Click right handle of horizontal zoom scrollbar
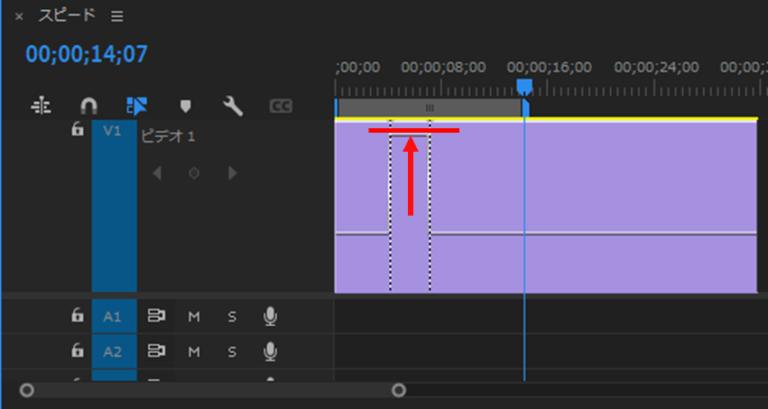Screen dimensions: 768x409 tap(399, 390)
